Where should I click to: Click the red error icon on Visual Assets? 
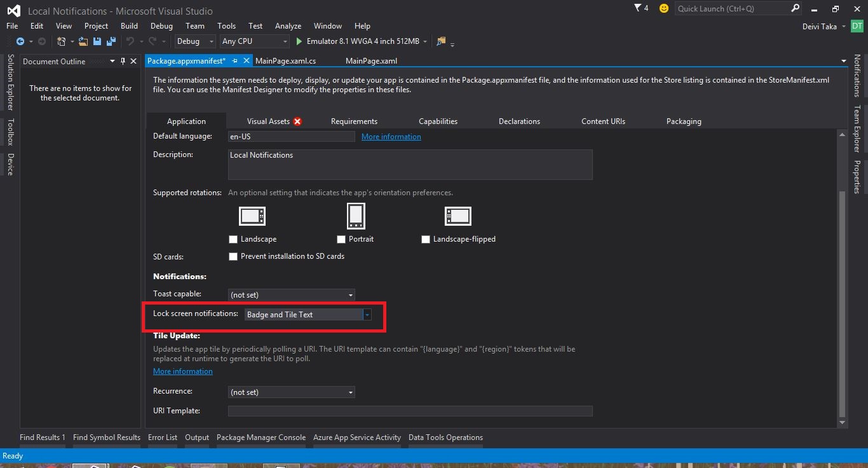click(297, 121)
